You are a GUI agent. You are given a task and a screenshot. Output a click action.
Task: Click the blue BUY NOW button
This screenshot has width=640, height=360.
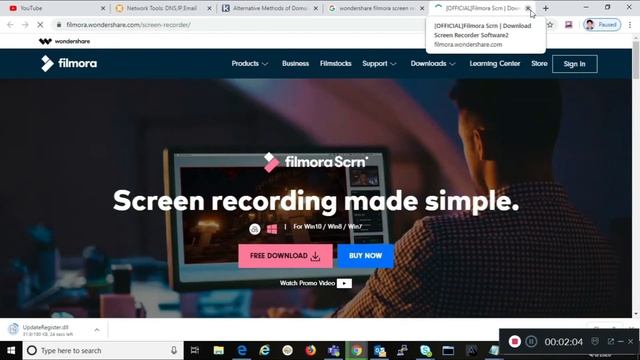[365, 256]
